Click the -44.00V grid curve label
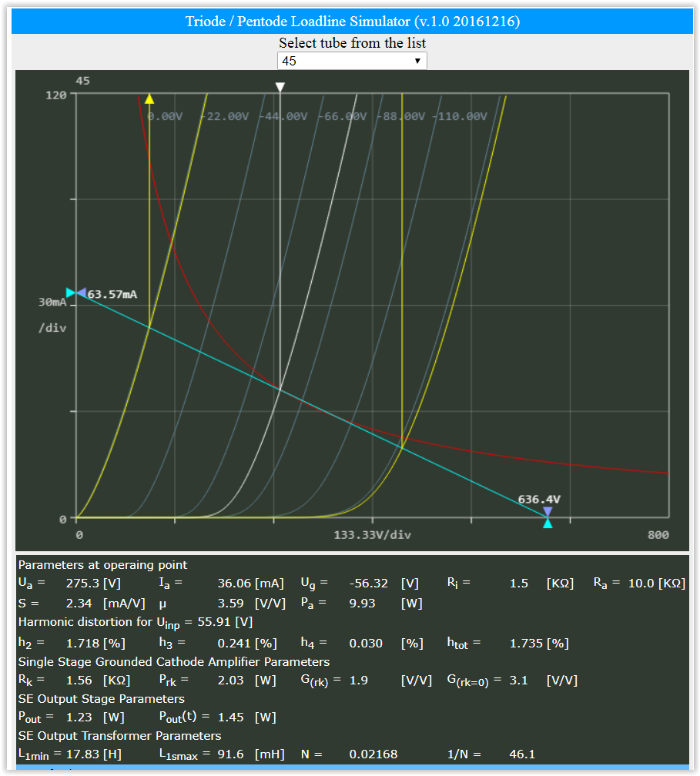The image size is (700, 776). (283, 116)
